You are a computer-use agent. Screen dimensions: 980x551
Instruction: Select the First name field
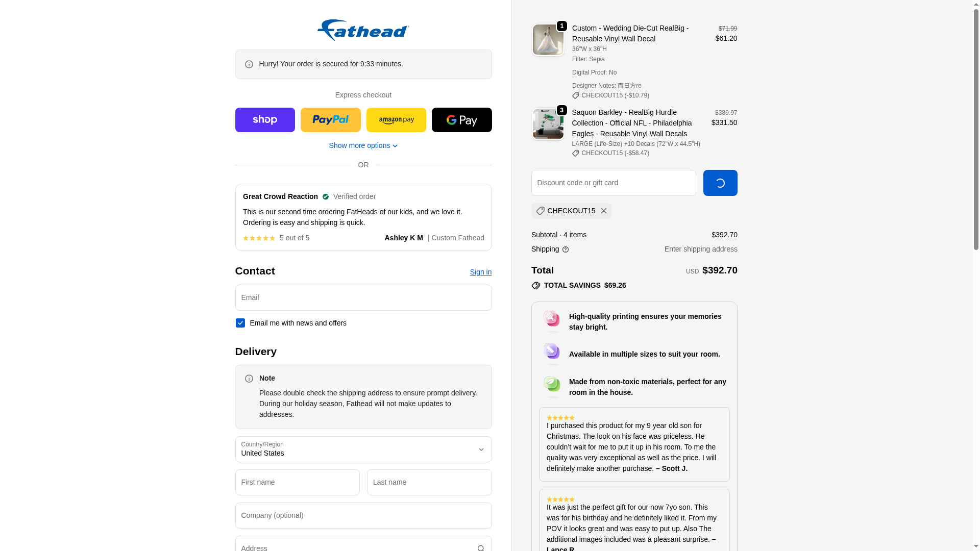pos(298,482)
